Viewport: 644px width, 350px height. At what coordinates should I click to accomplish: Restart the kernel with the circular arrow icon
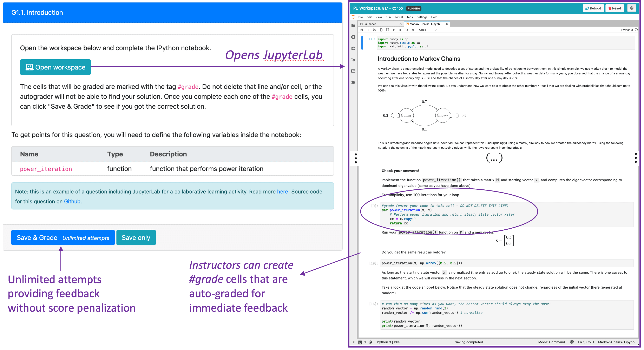point(407,30)
